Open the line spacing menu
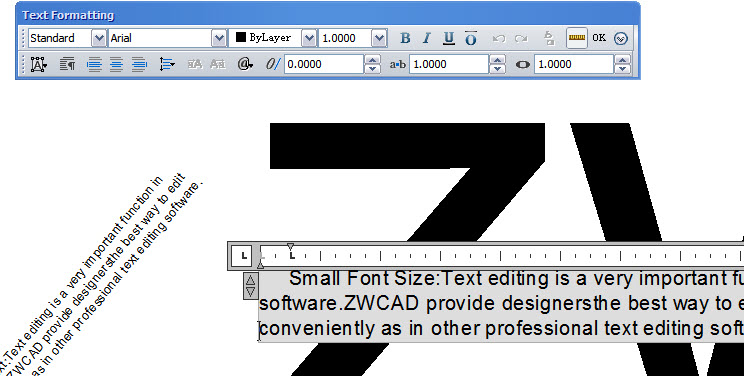744x376 pixels. pyautogui.click(x=167, y=64)
